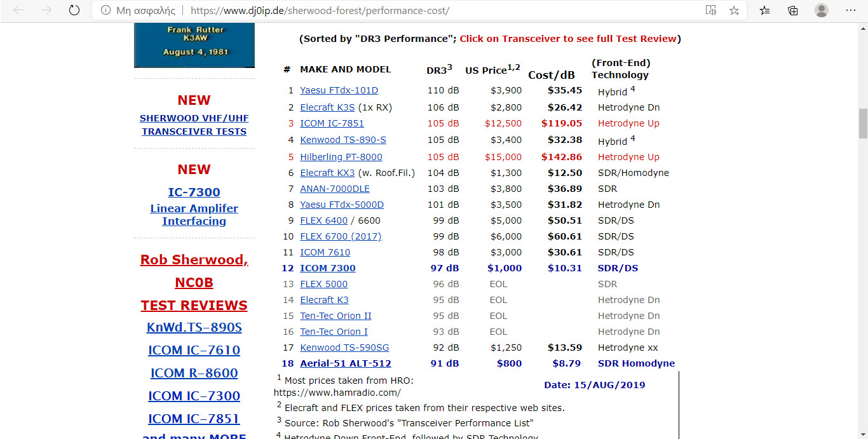This screenshot has width=868, height=439.
Task: Click the $13.59 cost value
Action: (565, 348)
